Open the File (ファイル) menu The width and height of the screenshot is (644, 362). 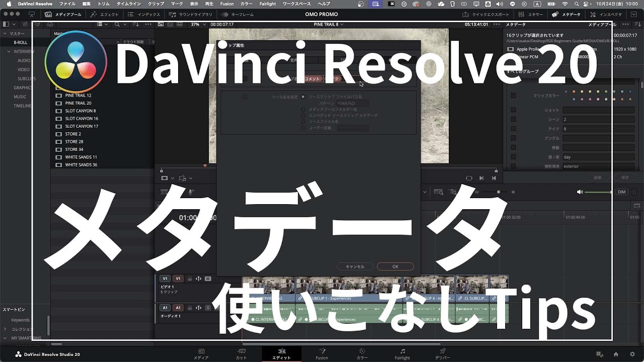(x=67, y=4)
